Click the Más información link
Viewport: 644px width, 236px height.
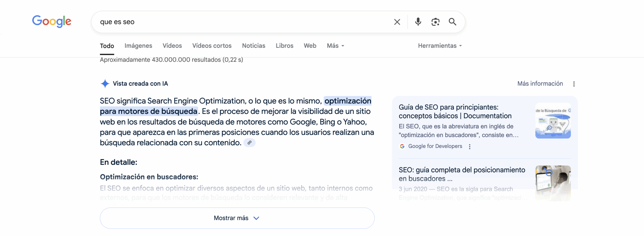(540, 84)
